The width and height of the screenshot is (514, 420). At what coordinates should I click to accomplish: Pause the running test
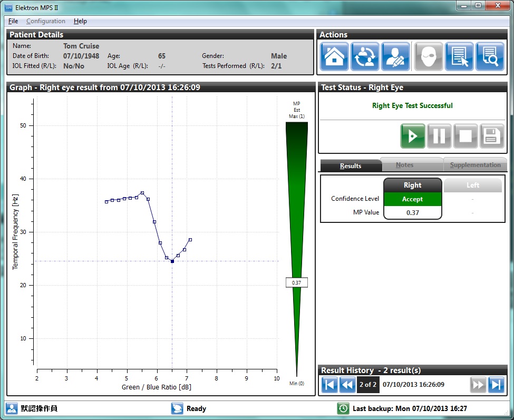point(439,136)
